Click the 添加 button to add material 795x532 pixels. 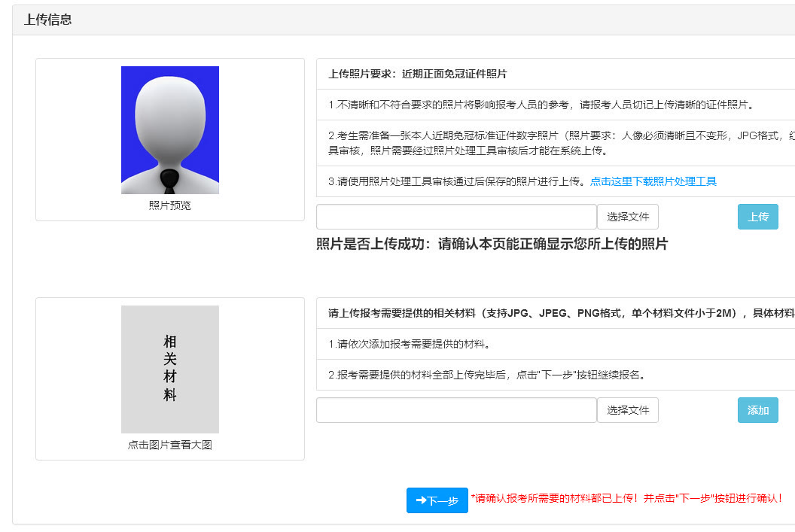click(757, 410)
